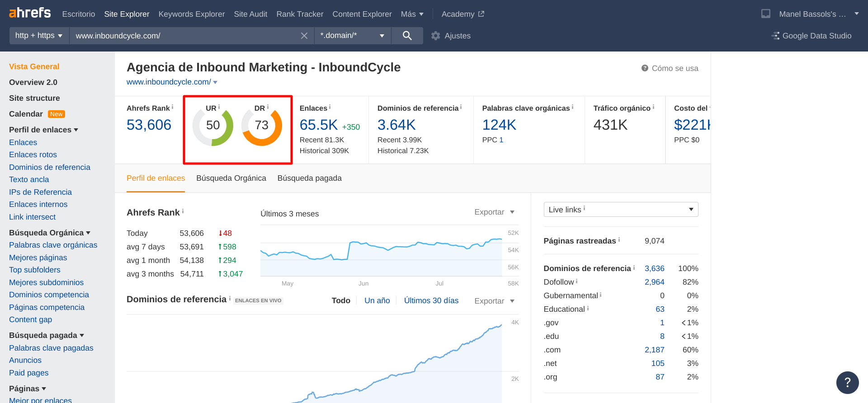Select Todo time range filter

click(x=341, y=300)
